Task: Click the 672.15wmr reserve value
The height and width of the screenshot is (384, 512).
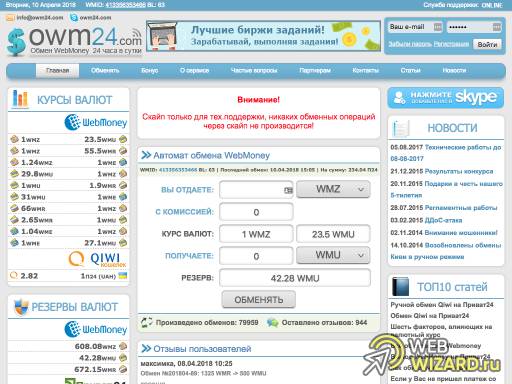Action: pos(95,369)
